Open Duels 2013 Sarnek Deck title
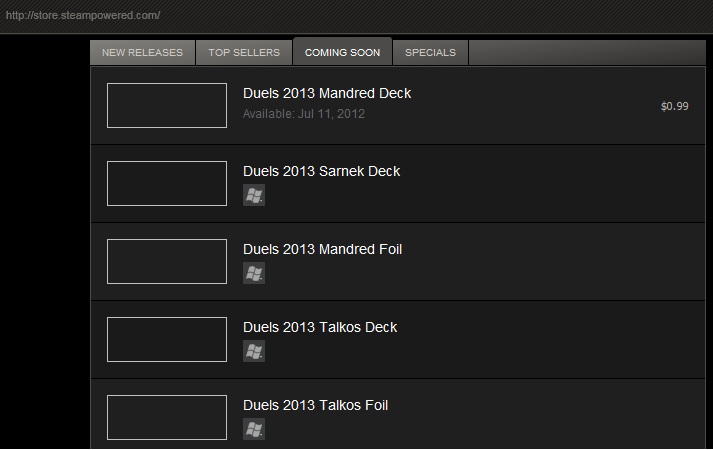The width and height of the screenshot is (713, 450). point(321,171)
